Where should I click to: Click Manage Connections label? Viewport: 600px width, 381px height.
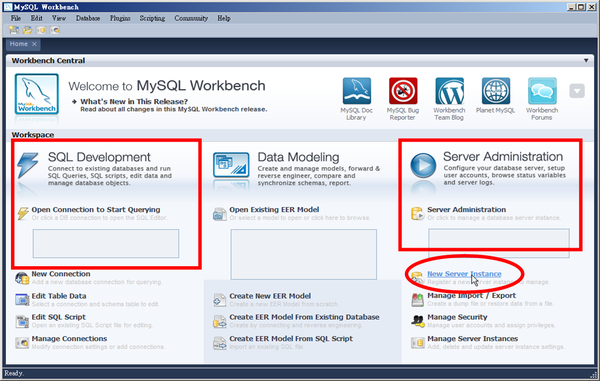[x=69, y=339]
